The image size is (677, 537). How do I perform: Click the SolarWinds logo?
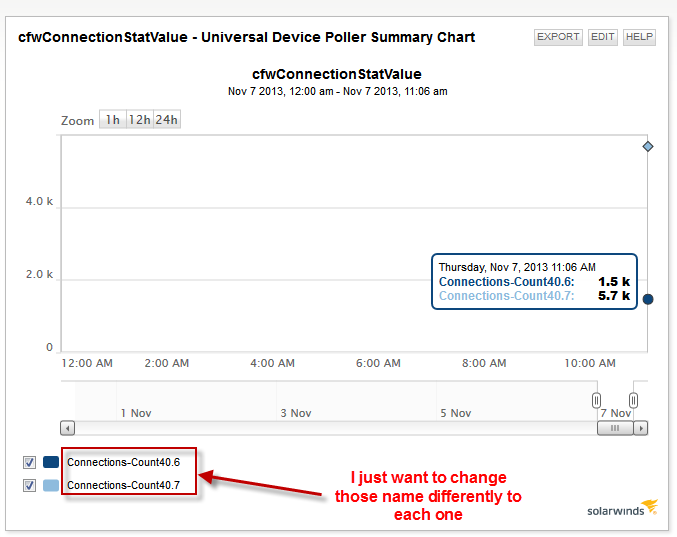(x=622, y=509)
